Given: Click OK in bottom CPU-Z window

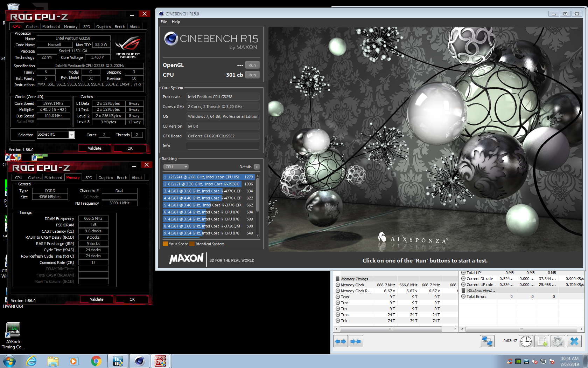Looking at the screenshot, I should [x=132, y=299].
